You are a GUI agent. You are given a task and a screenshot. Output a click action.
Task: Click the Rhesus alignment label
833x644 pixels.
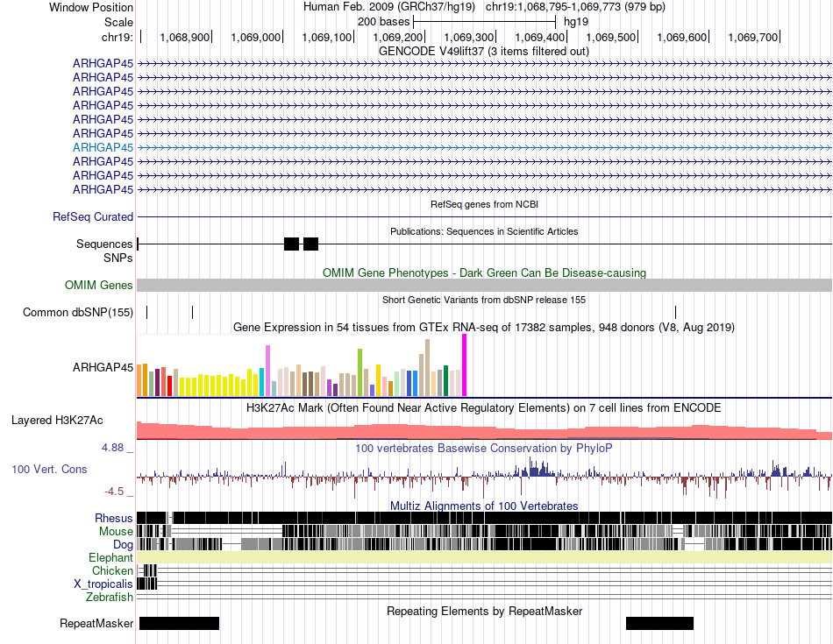click(x=114, y=518)
